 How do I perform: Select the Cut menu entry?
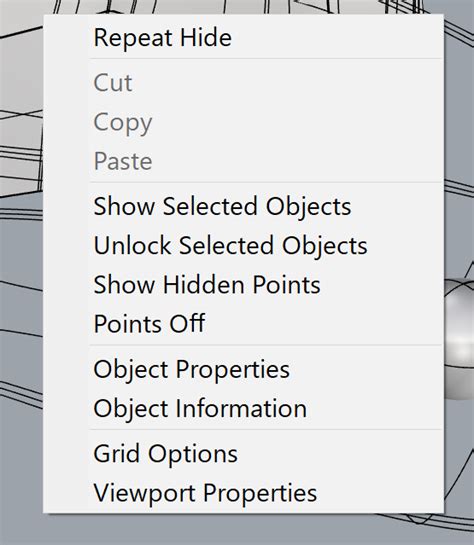pos(243,83)
